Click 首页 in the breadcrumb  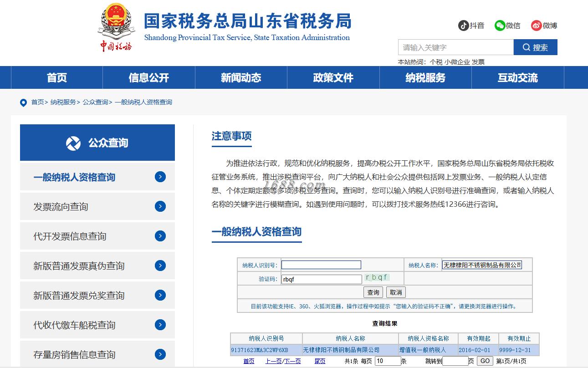pyautogui.click(x=37, y=102)
